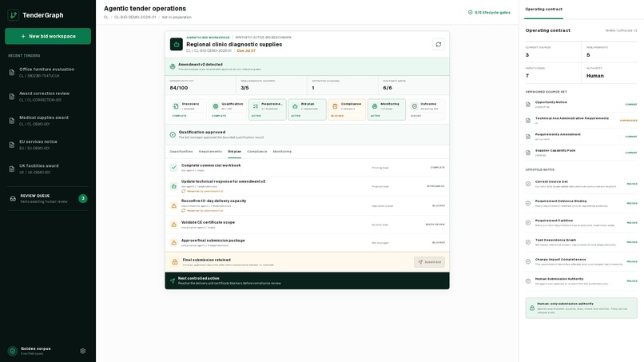
Task: Open the UK facilities award tender
Action: tap(48, 169)
